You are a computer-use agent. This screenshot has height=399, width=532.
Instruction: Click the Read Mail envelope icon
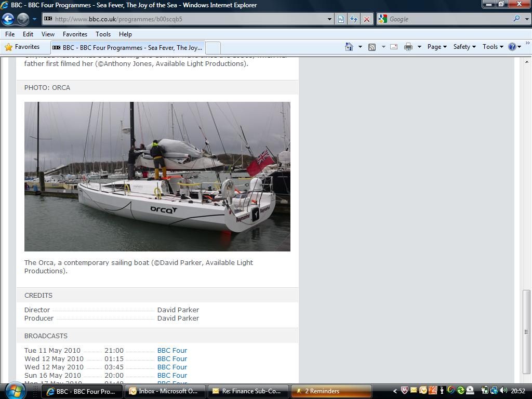tap(393, 47)
